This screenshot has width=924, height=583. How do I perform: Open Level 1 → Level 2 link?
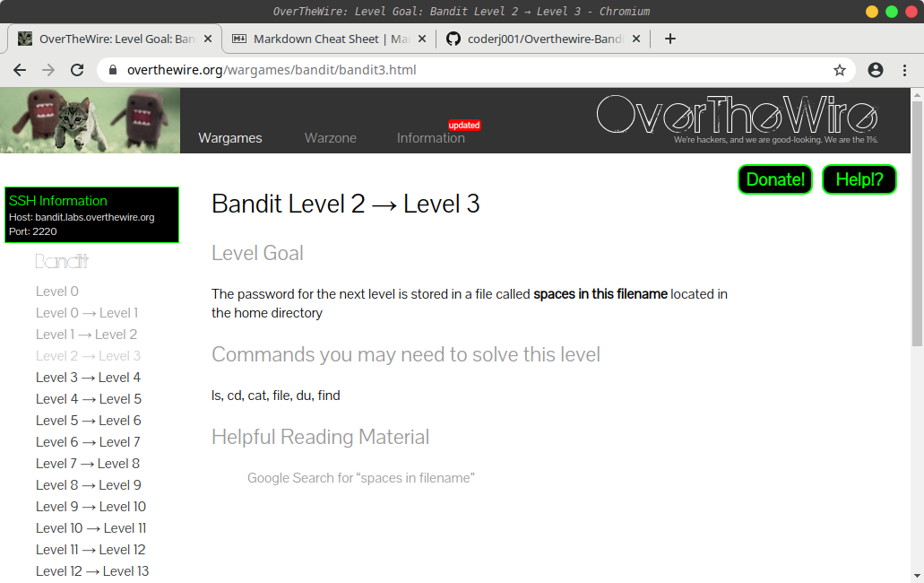(x=86, y=335)
